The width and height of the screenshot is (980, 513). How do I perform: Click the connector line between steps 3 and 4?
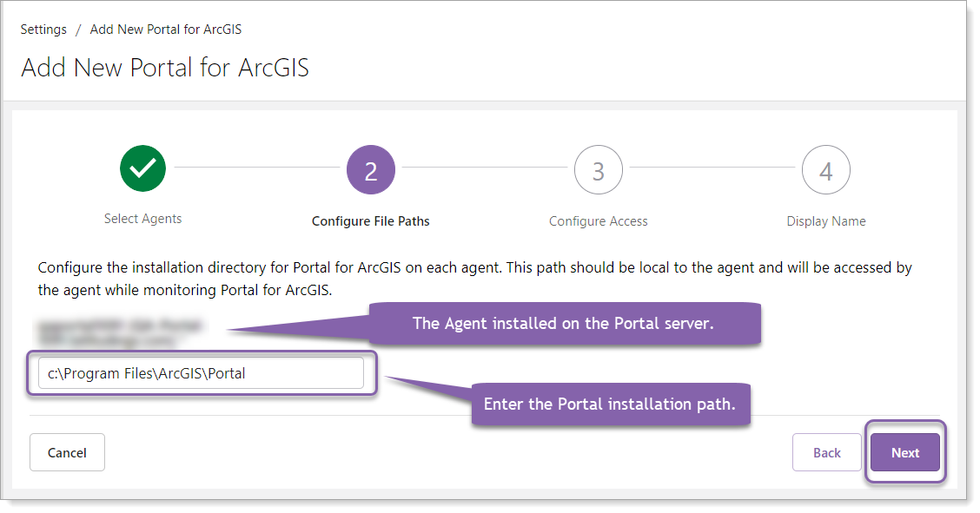click(712, 168)
